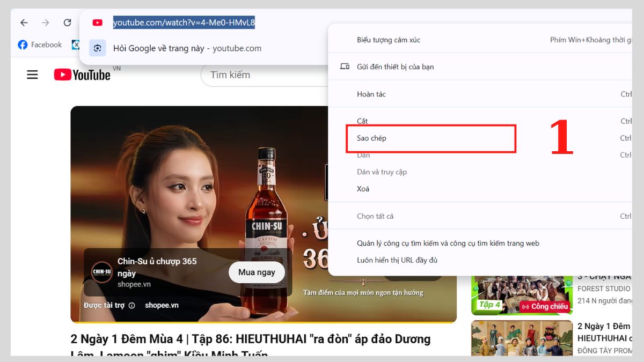Open the X bookmark shortcut
The height and width of the screenshot is (362, 644).
[76, 45]
